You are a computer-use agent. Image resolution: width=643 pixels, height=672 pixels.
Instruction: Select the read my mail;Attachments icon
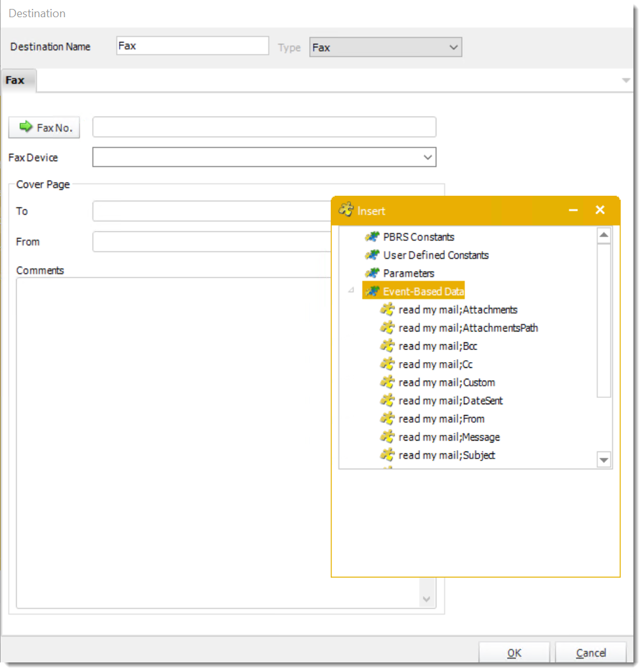pos(387,309)
